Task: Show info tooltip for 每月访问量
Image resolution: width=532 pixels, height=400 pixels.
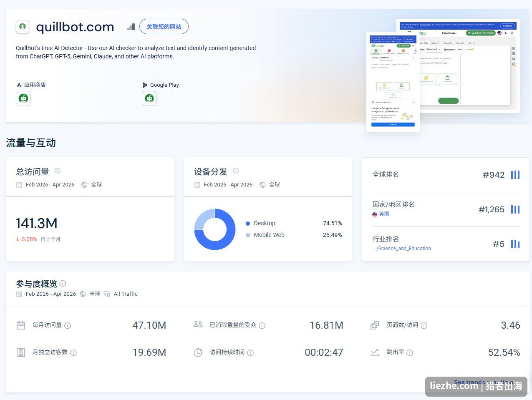Action: [68, 325]
